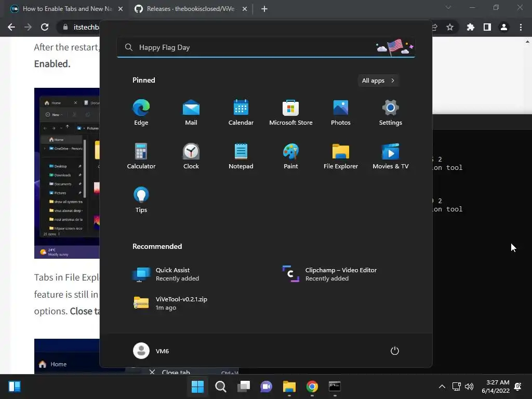532x399 pixels.
Task: Click the flag search highlight icon
Action: tap(395, 47)
